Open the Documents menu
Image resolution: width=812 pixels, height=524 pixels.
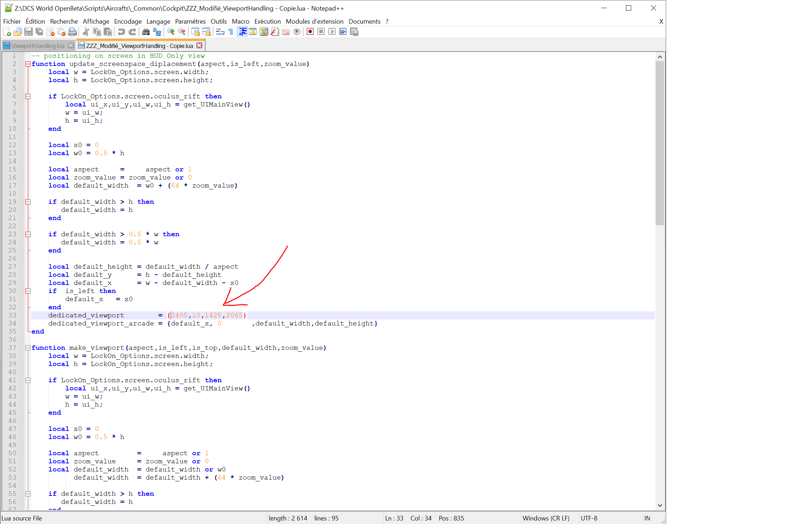364,22
